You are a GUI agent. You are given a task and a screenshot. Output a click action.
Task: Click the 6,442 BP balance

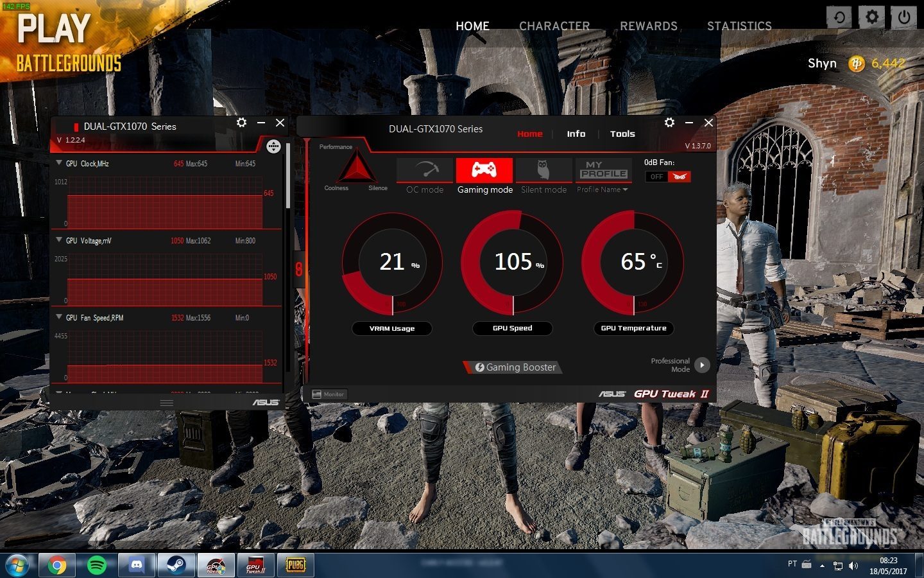coord(888,63)
